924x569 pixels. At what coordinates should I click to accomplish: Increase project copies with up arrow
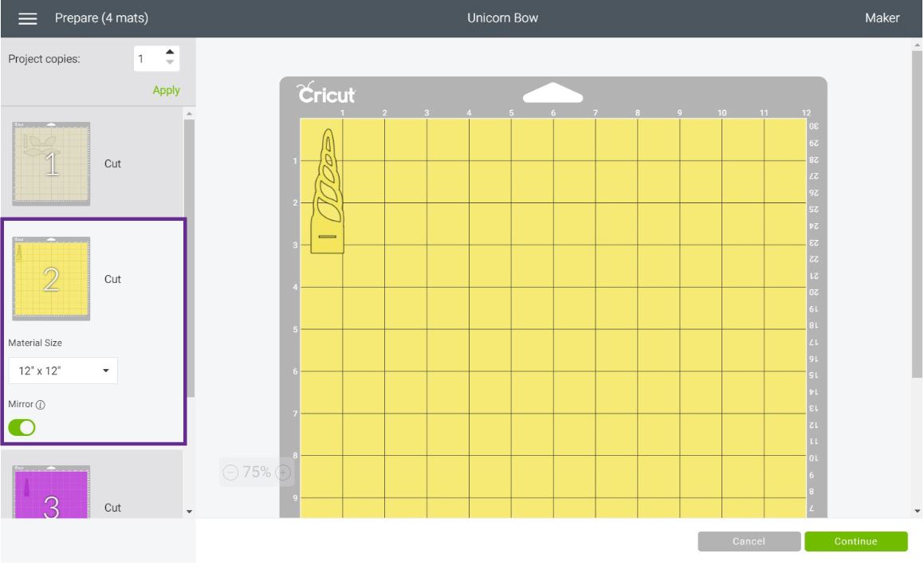point(170,52)
